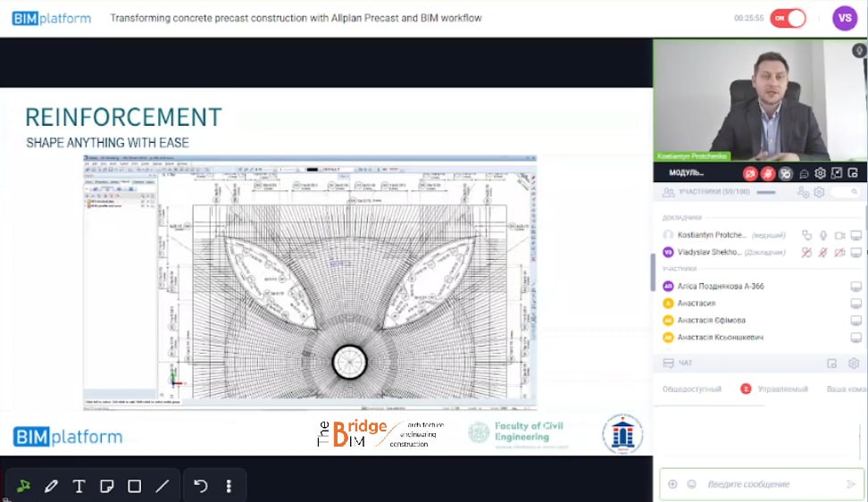Click the add participant icon
Viewport: 868px width, 502px height.
point(802,192)
